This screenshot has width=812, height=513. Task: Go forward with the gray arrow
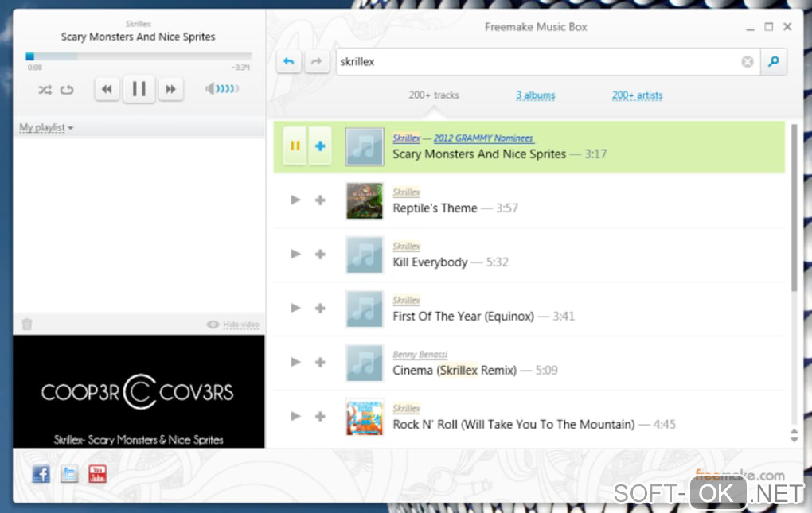[316, 61]
